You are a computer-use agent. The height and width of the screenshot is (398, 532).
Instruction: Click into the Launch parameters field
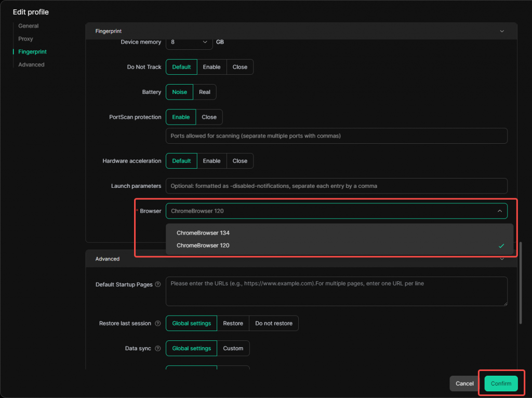336,186
